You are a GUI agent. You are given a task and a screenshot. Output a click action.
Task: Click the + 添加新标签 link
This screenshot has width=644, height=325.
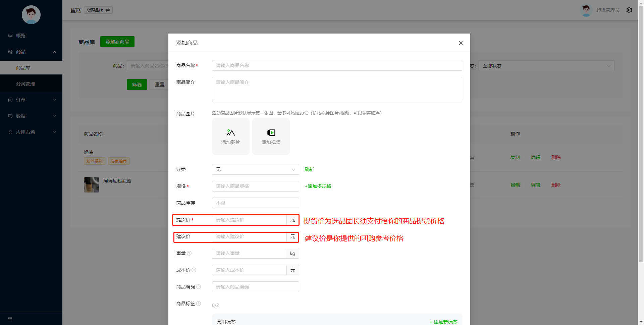point(443,322)
